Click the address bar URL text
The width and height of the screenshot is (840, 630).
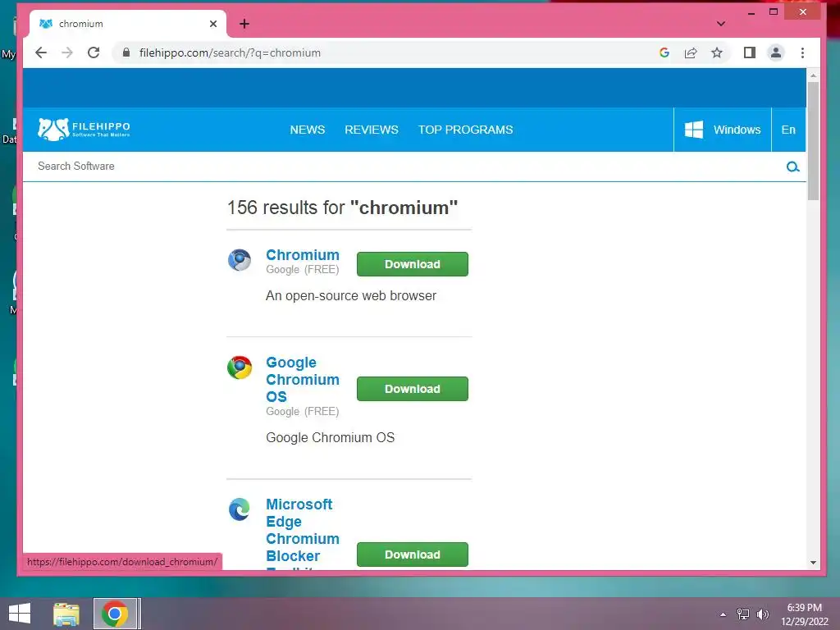[x=230, y=52]
